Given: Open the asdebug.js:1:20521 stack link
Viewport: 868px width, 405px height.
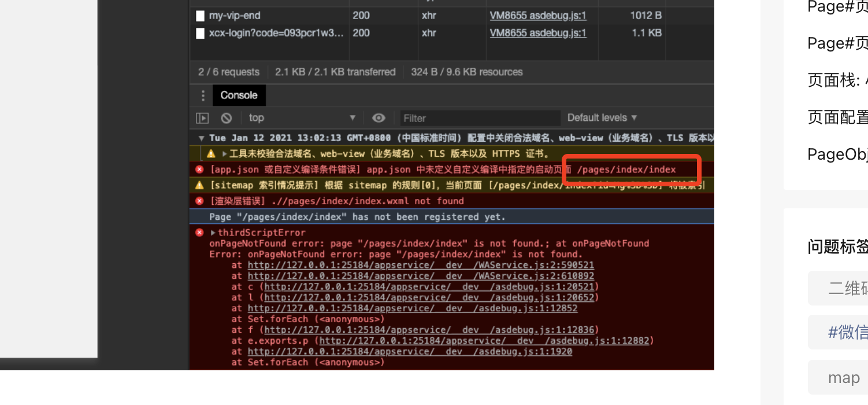Looking at the screenshot, I should click(x=429, y=286).
